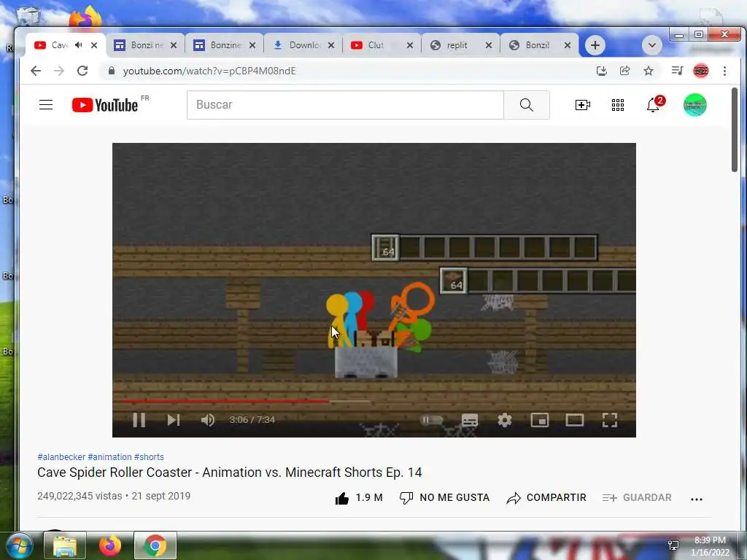Click the install app icon in address bar

[602, 71]
